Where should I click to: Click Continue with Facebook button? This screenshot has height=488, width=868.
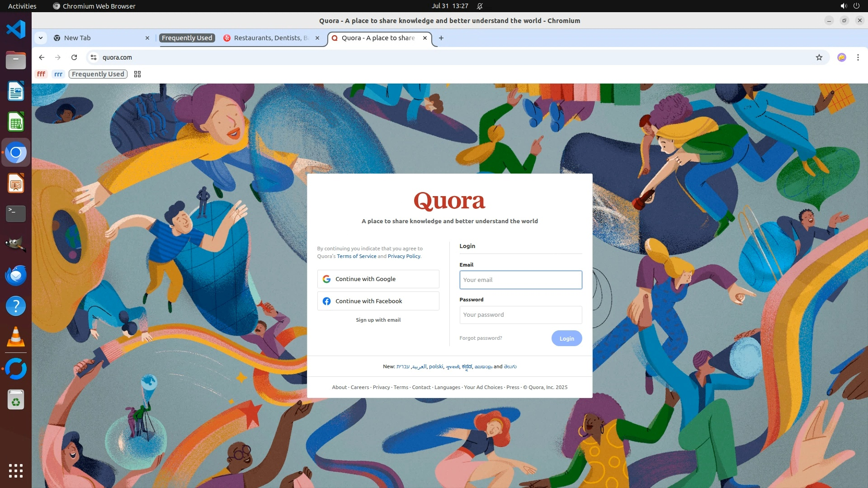pos(378,301)
